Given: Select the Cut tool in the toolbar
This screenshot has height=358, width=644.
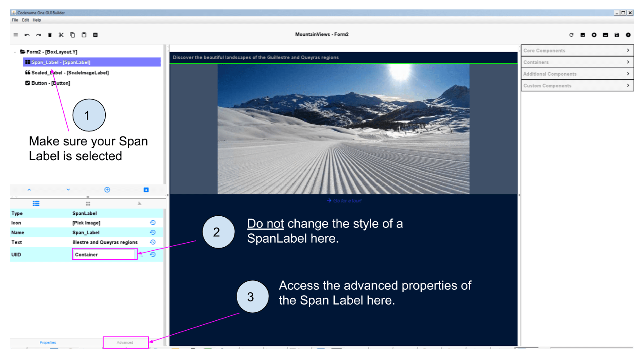Looking at the screenshot, I should click(x=61, y=35).
